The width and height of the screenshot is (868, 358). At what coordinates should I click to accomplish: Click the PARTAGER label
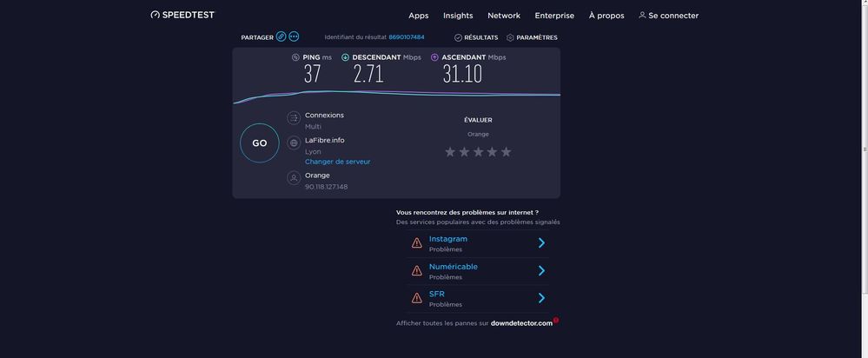click(257, 37)
